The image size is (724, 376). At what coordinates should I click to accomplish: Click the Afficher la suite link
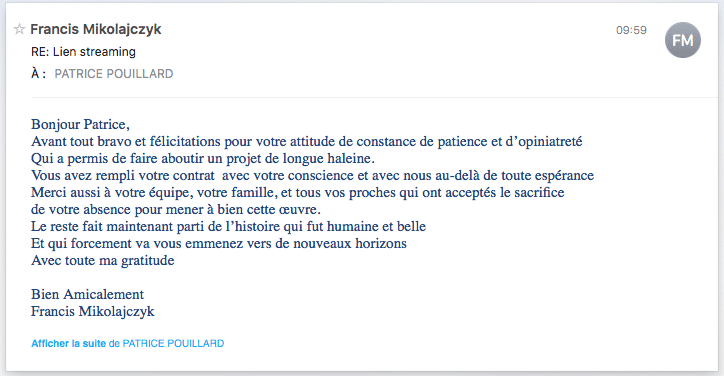(68, 344)
